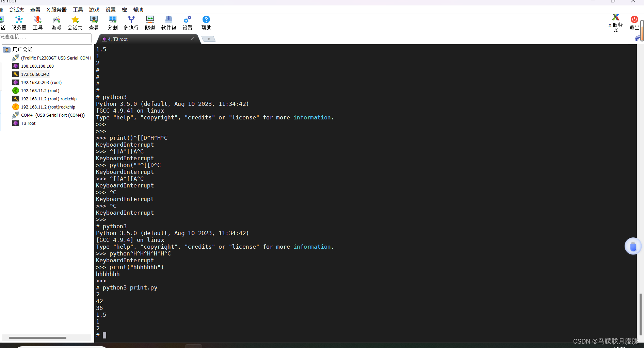Click the floating blue mouse assistant icon
Image resolution: width=644 pixels, height=348 pixels.
(x=633, y=246)
